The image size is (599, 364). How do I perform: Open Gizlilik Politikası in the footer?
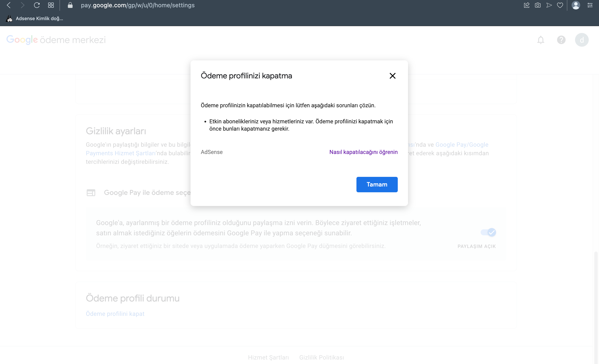click(322, 357)
